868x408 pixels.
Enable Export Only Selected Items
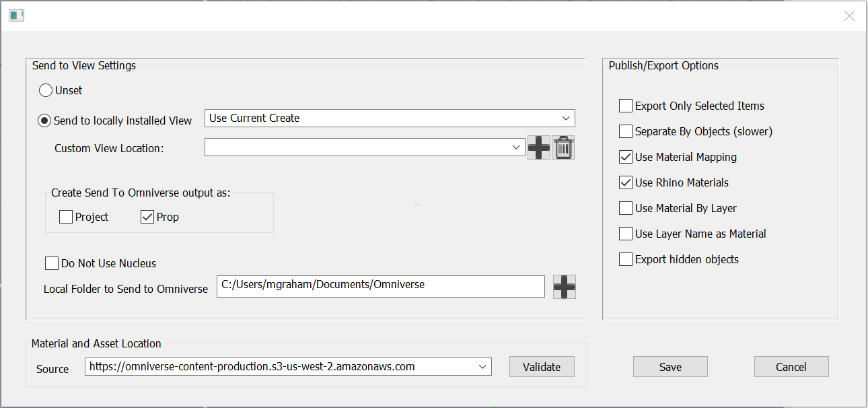click(x=626, y=106)
